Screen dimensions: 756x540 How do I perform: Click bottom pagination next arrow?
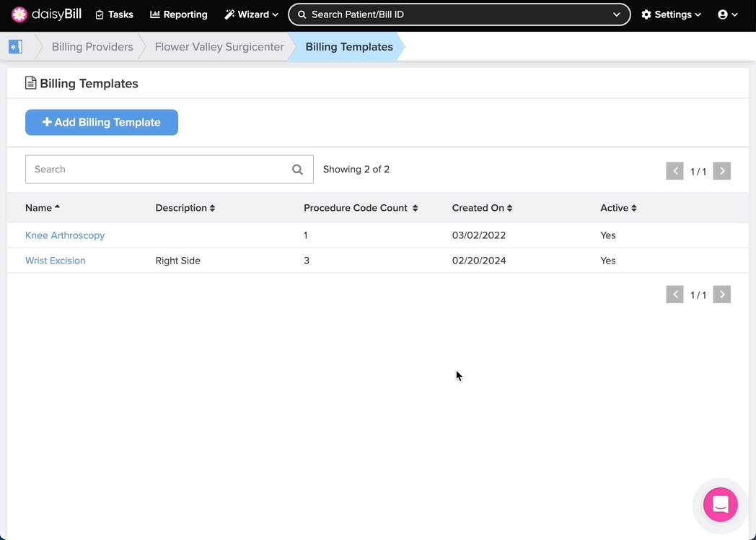point(721,295)
